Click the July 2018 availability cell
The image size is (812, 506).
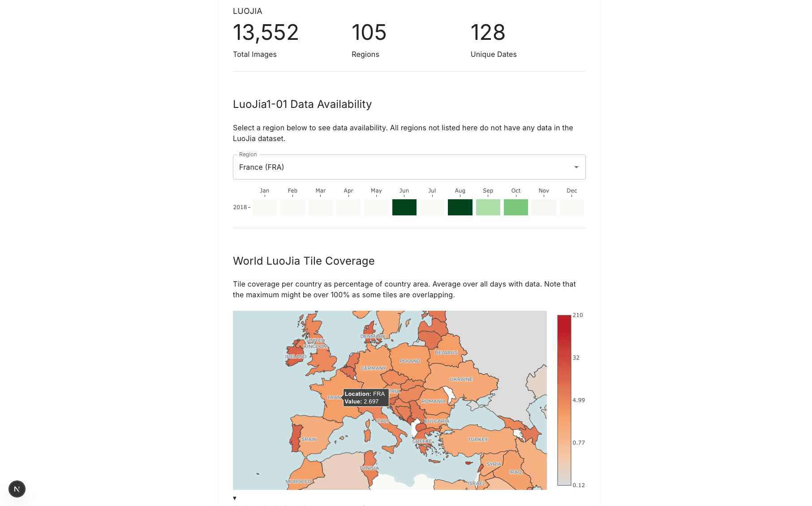pyautogui.click(x=432, y=207)
